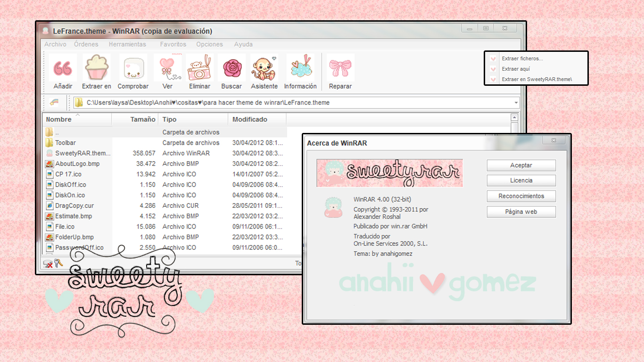Click type cell 'Archivo CUR'
The width and height of the screenshot is (644, 362).
181,206
